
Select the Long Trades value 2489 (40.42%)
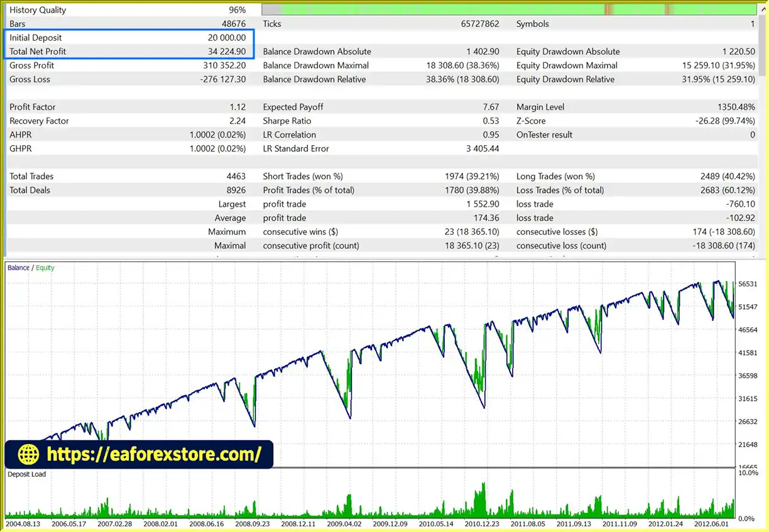click(728, 176)
